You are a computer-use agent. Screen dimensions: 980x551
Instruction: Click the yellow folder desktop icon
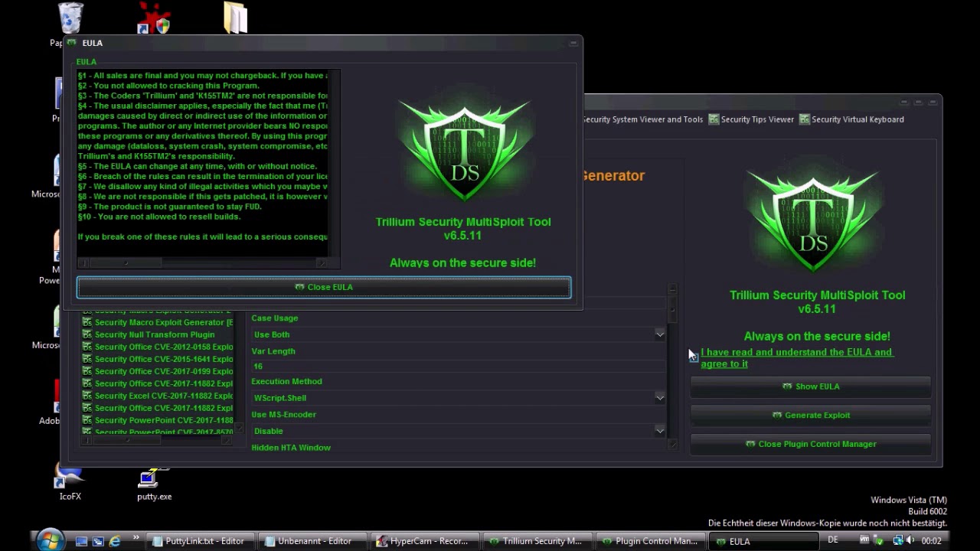[236, 18]
